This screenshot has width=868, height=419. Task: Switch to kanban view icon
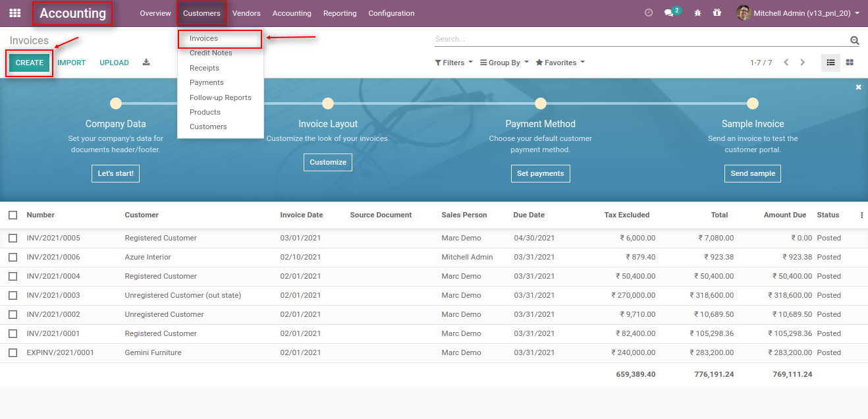[x=850, y=62]
